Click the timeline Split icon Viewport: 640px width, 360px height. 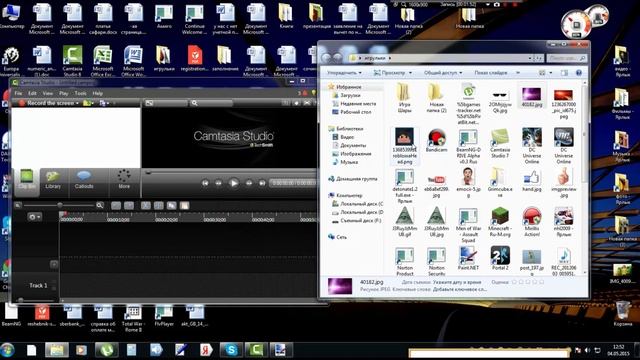pyautogui.click(x=158, y=206)
